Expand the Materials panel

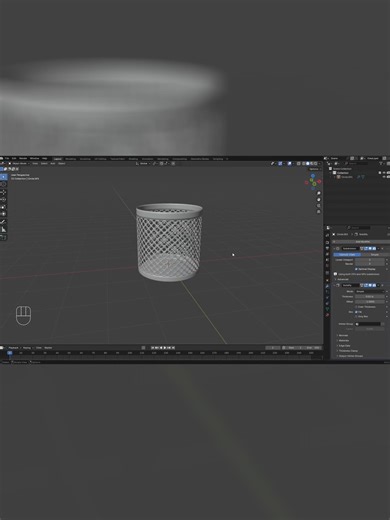tap(343, 341)
